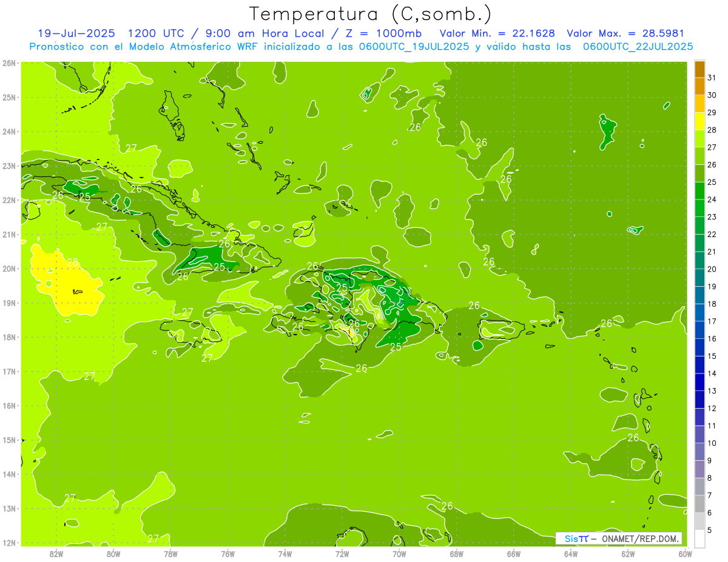
Task: Click the color bar label "5"
Action: (710, 530)
